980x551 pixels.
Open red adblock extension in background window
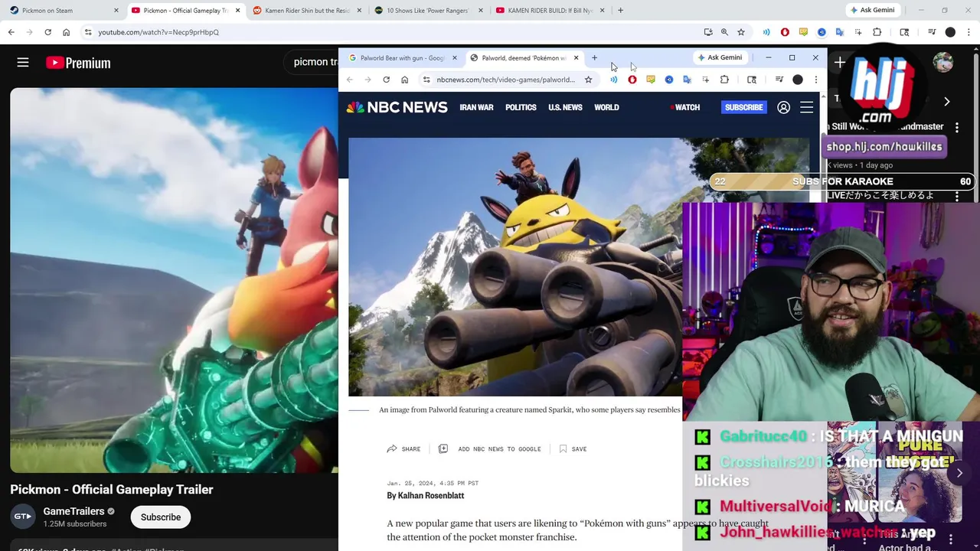[785, 32]
